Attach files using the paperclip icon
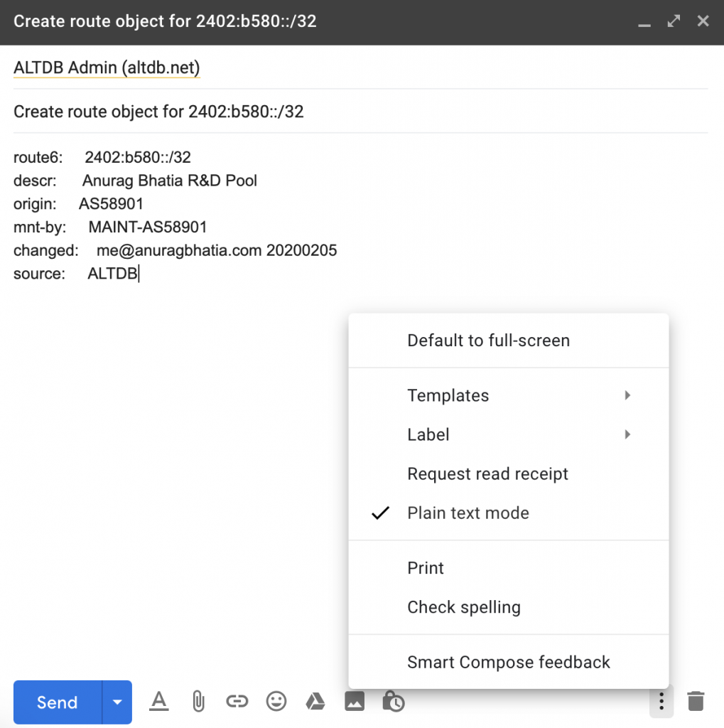The height and width of the screenshot is (728, 724). (198, 702)
